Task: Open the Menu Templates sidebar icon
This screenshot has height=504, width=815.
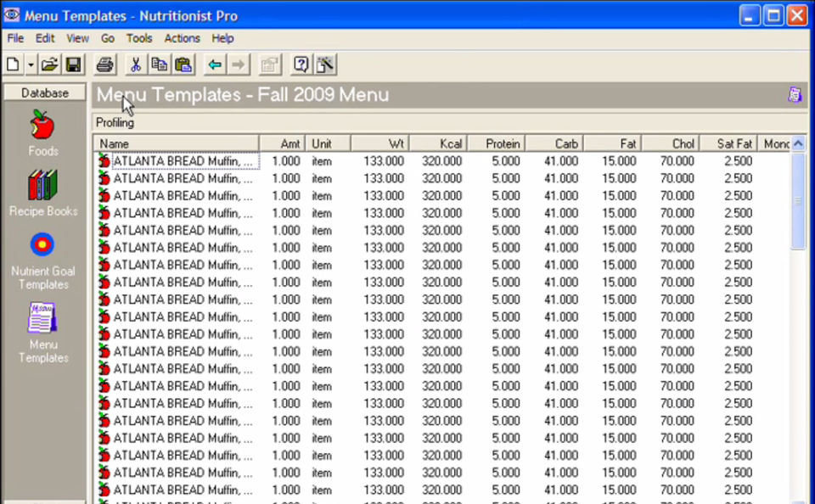Action: pyautogui.click(x=42, y=317)
